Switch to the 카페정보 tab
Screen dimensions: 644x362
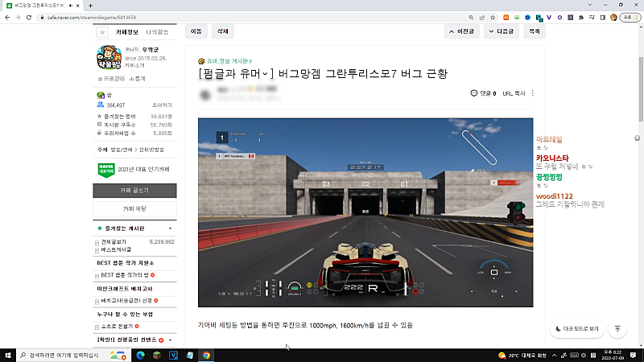127,31
